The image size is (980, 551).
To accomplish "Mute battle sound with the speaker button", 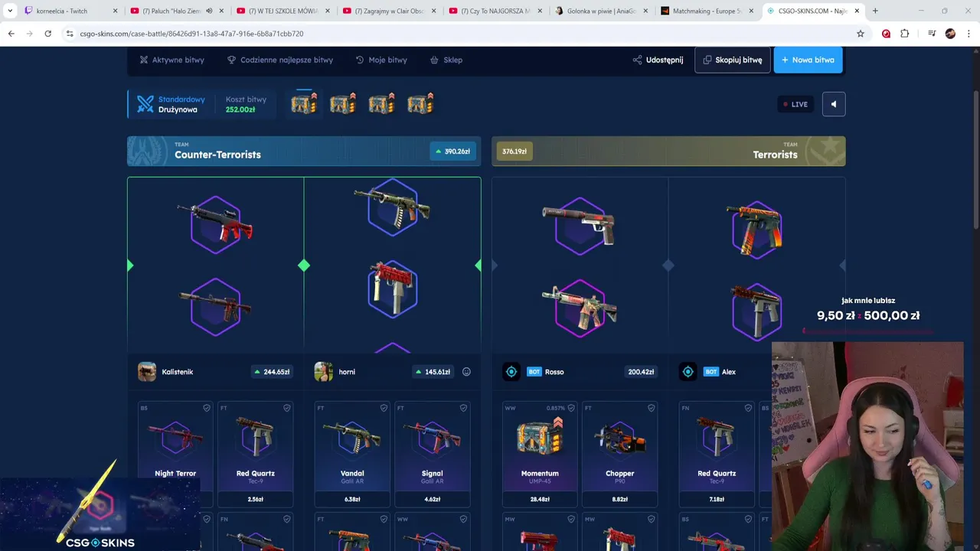I will [x=834, y=104].
